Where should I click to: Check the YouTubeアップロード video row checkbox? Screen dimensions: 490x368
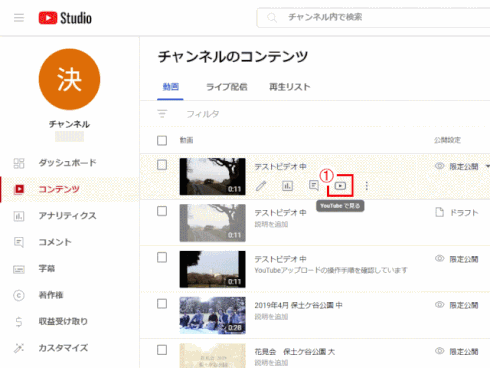click(x=162, y=257)
